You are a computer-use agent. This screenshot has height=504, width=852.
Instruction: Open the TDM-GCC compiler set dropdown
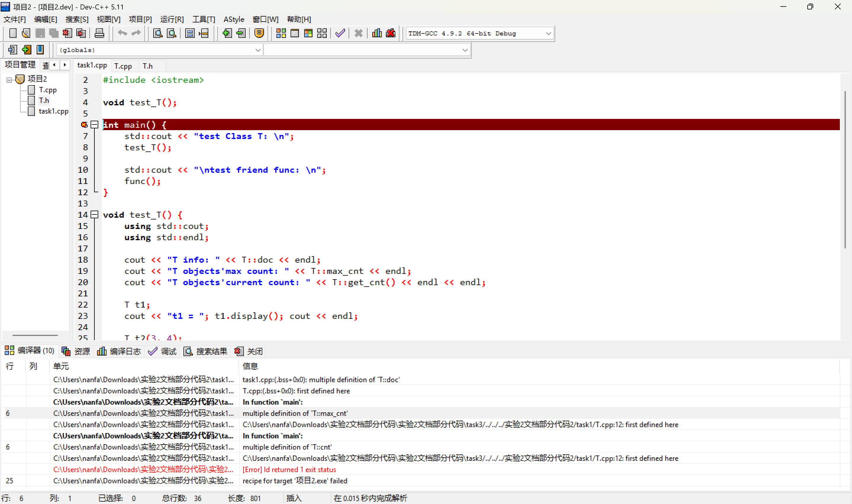[548, 34]
